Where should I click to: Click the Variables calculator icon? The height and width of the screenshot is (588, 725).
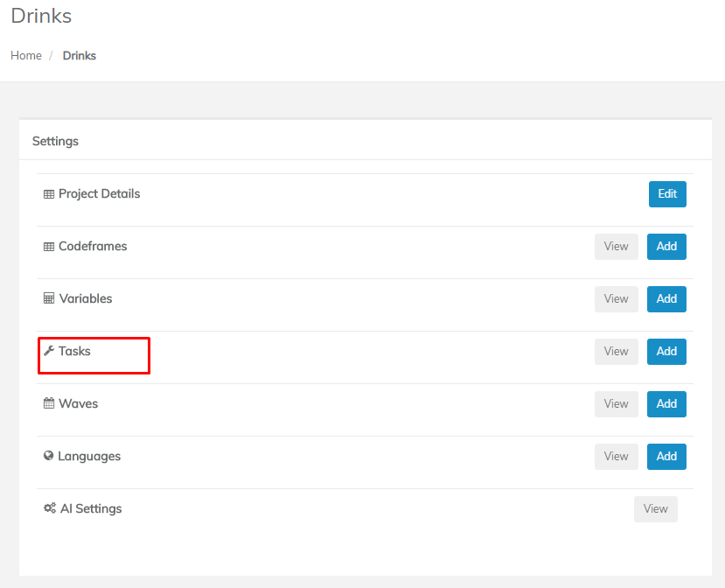pos(49,298)
